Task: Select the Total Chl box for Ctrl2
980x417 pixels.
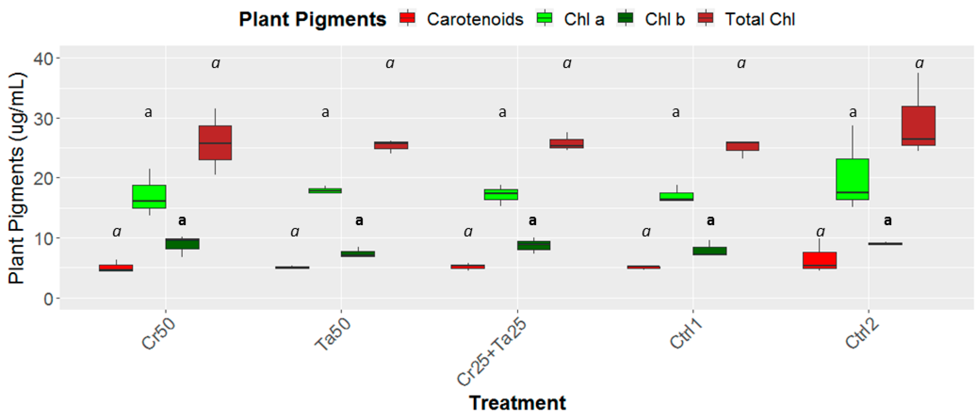Action: 918,126
